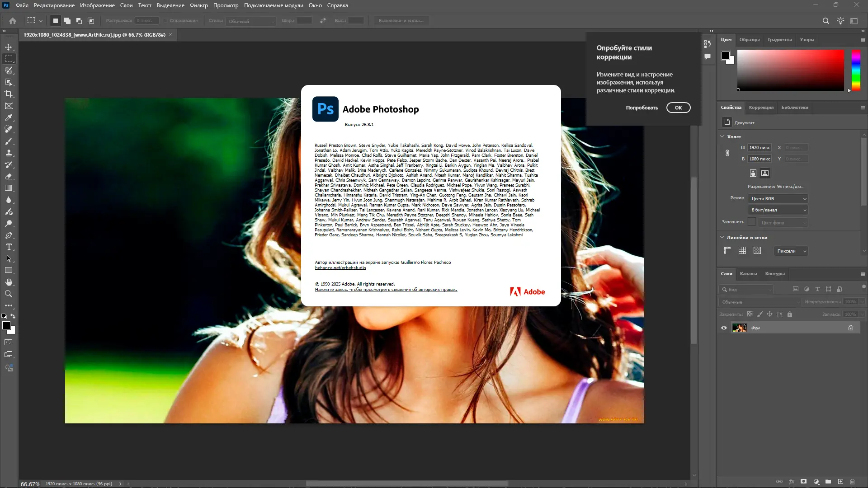Click the vertical hue spectrum slider

(x=856, y=70)
